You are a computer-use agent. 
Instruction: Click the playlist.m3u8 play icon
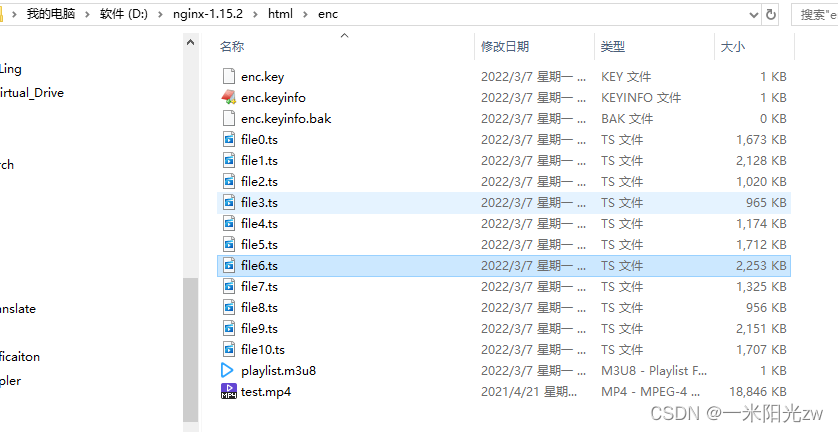coord(227,370)
